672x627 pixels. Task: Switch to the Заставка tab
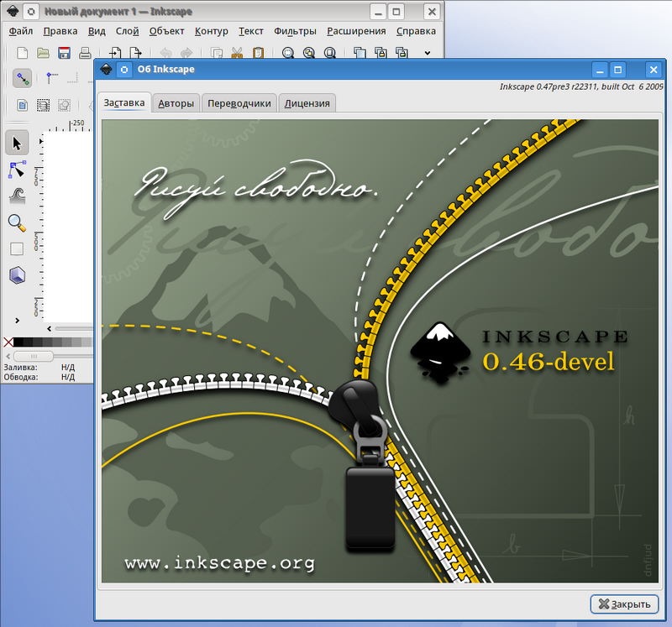124,102
